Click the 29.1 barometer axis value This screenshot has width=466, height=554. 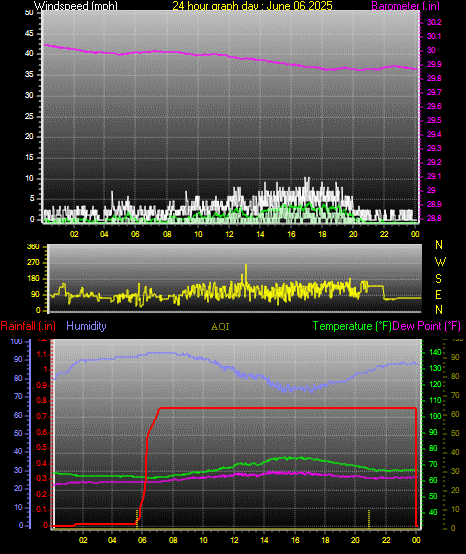point(434,176)
